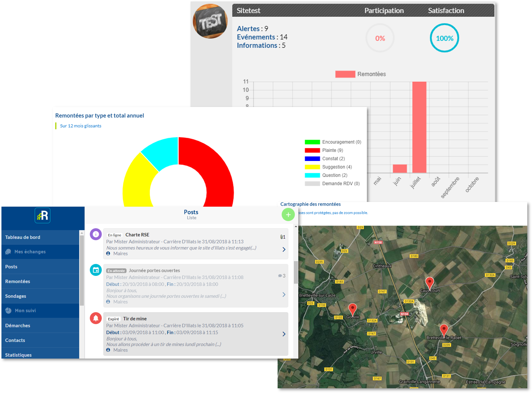The width and height of the screenshot is (532, 393).
Task: Click the Liste subtitle under Posts header
Action: [191, 218]
